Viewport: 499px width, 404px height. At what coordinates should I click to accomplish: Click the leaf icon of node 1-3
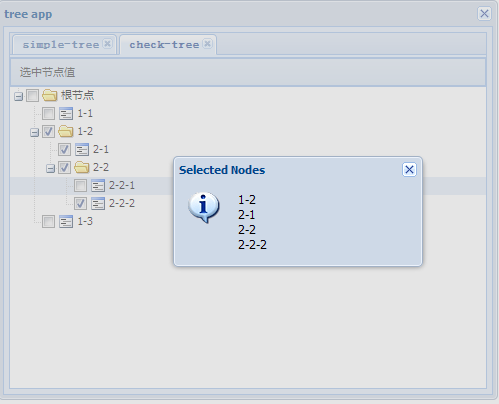point(66,222)
